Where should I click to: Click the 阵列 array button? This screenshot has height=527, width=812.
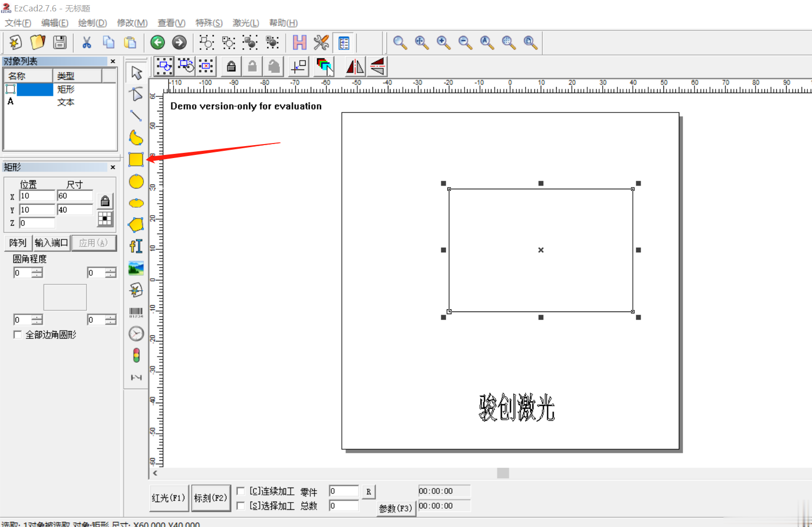coord(18,243)
